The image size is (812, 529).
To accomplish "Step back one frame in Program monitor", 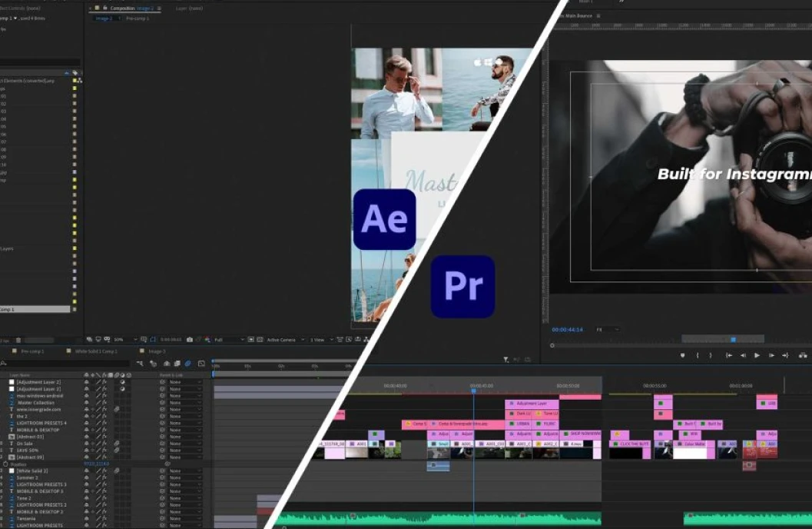I will pyautogui.click(x=743, y=355).
